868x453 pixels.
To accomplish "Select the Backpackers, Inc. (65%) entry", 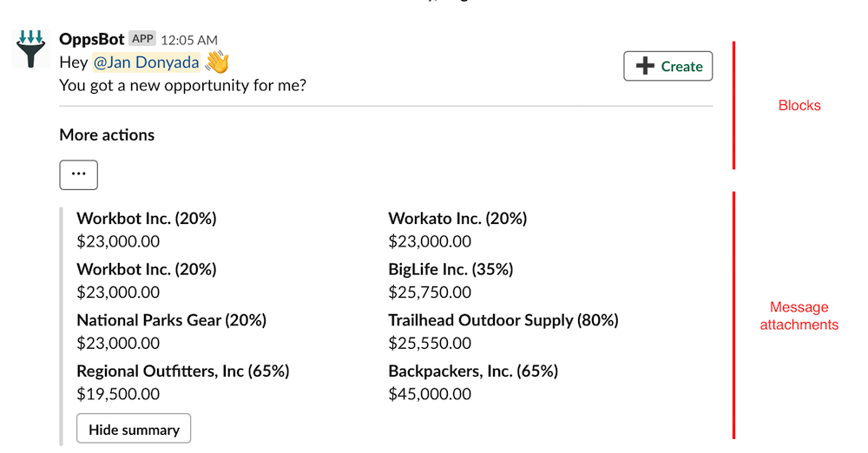I will click(x=473, y=371).
